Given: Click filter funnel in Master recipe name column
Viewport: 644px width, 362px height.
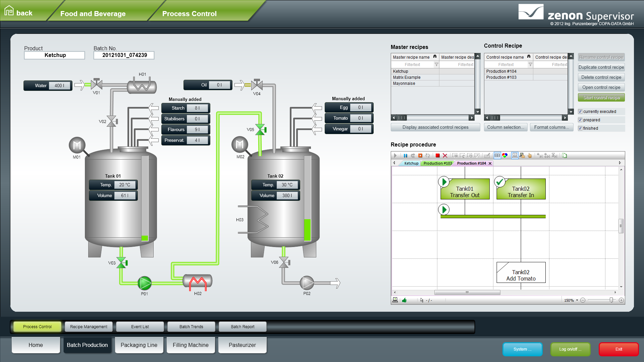Looking at the screenshot, I should (436, 65).
